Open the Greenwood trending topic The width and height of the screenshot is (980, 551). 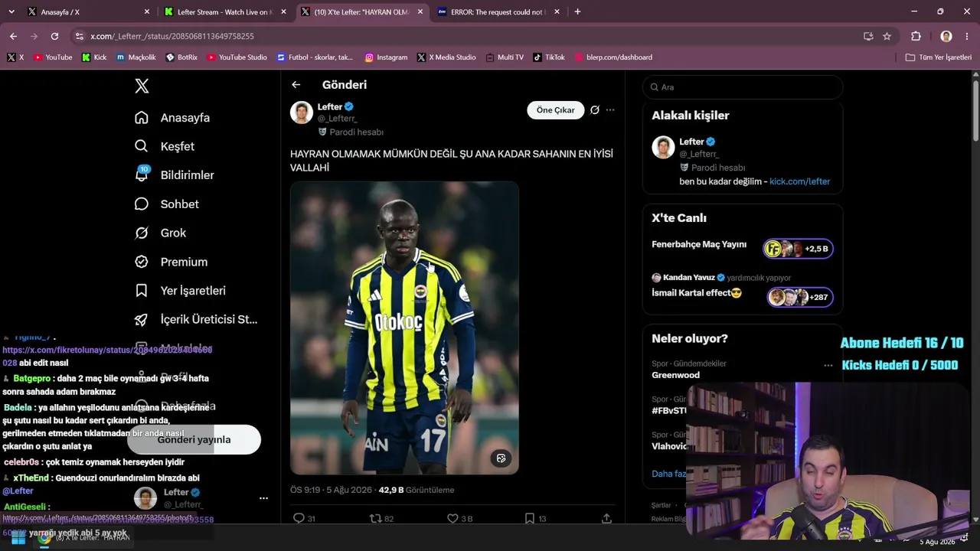tap(675, 375)
